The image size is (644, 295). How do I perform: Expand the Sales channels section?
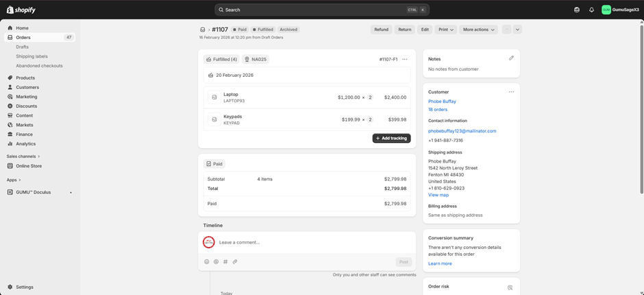tap(23, 156)
